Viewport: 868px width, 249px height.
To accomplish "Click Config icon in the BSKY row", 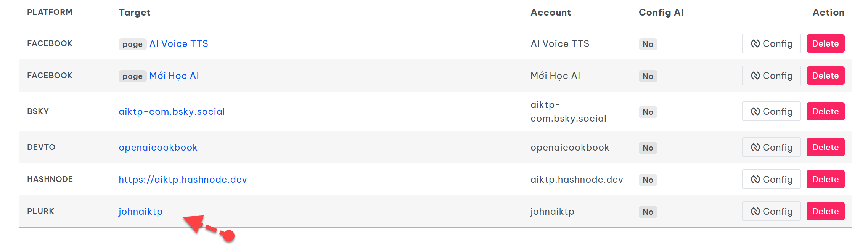I will [755, 112].
